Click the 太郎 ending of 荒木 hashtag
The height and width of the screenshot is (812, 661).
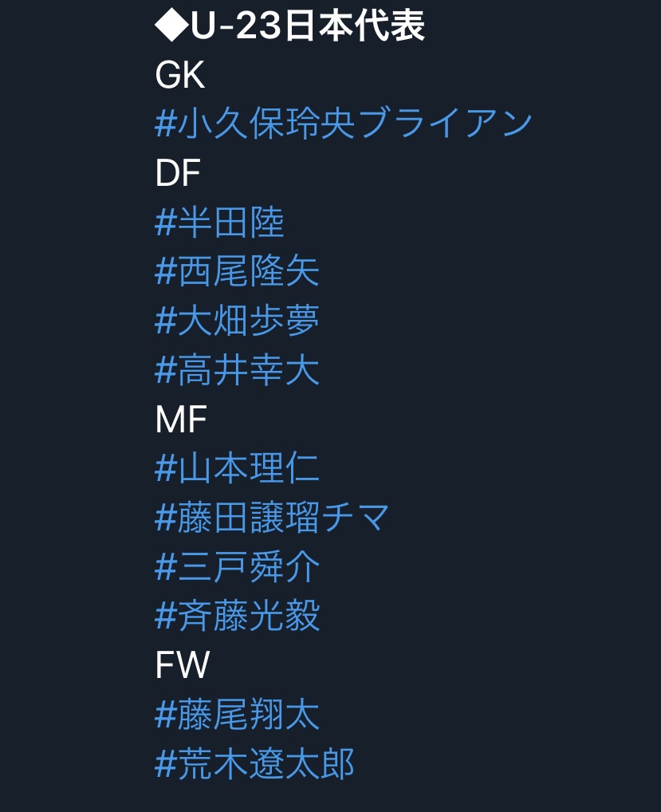click(x=320, y=764)
